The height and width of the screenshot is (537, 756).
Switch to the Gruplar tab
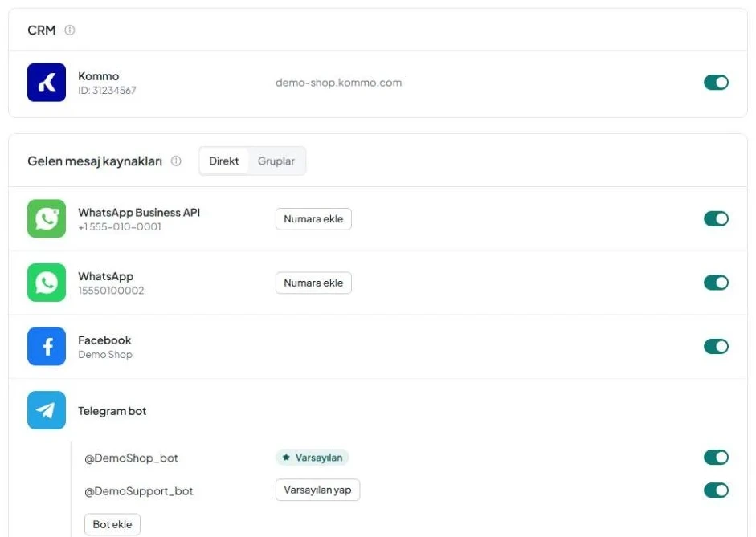pyautogui.click(x=276, y=161)
